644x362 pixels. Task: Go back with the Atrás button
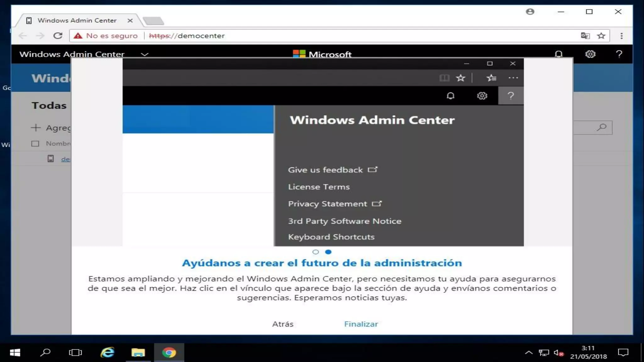(x=283, y=324)
